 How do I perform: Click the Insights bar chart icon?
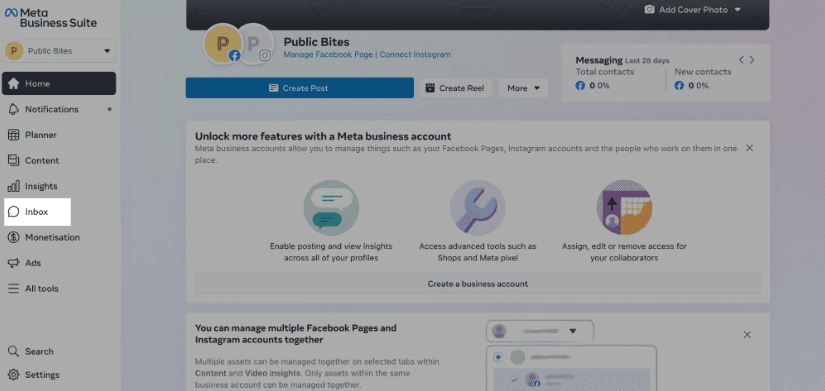point(14,186)
